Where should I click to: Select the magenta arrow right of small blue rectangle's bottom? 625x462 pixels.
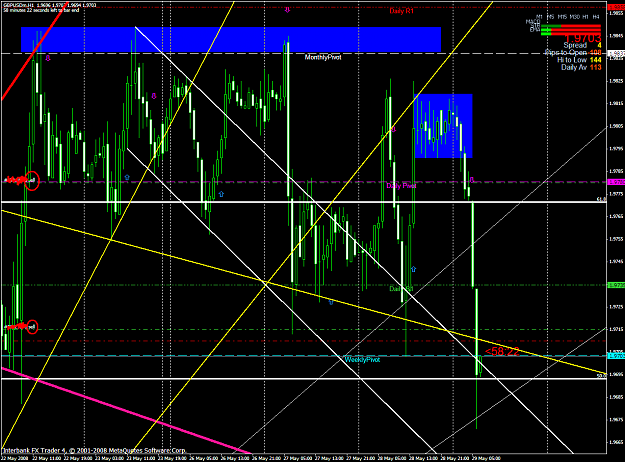click(472, 180)
